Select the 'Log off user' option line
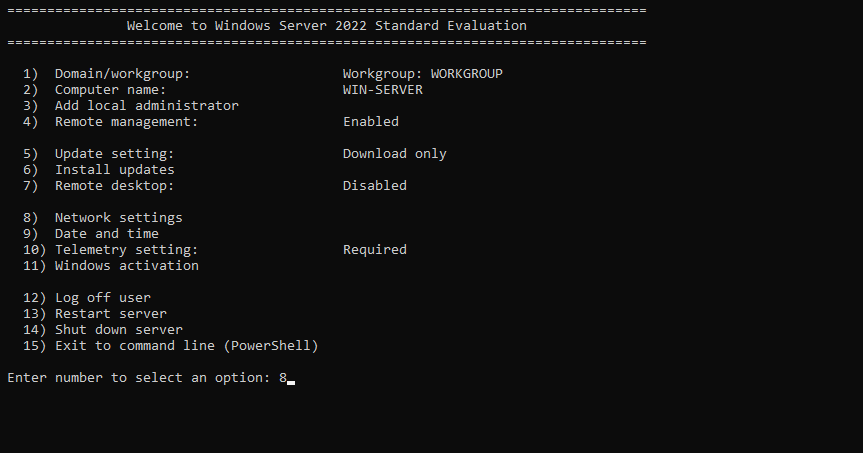 pos(86,298)
